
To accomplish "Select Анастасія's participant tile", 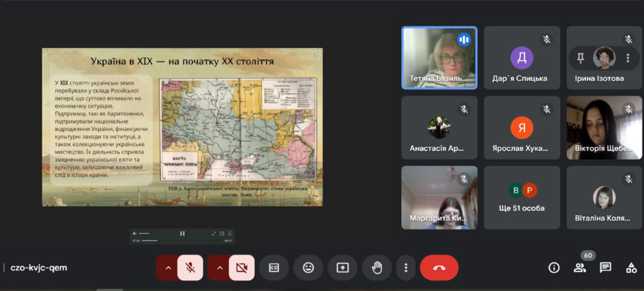I will point(439,128).
